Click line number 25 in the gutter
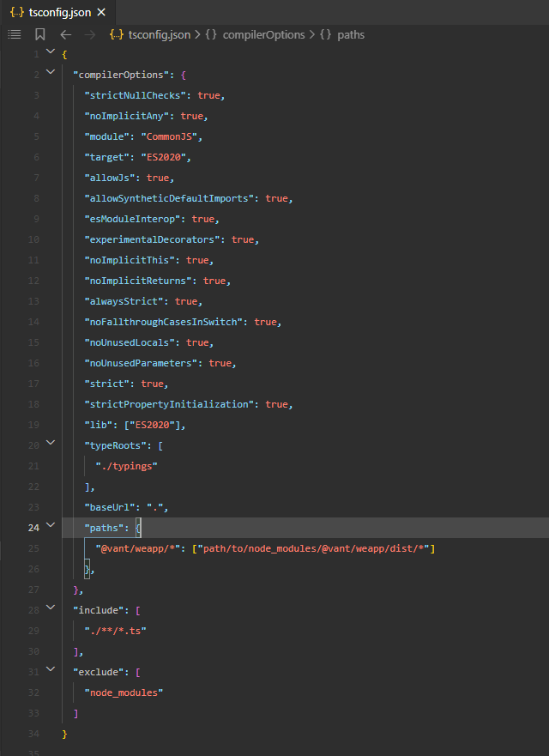Image resolution: width=549 pixels, height=756 pixels. tap(33, 548)
